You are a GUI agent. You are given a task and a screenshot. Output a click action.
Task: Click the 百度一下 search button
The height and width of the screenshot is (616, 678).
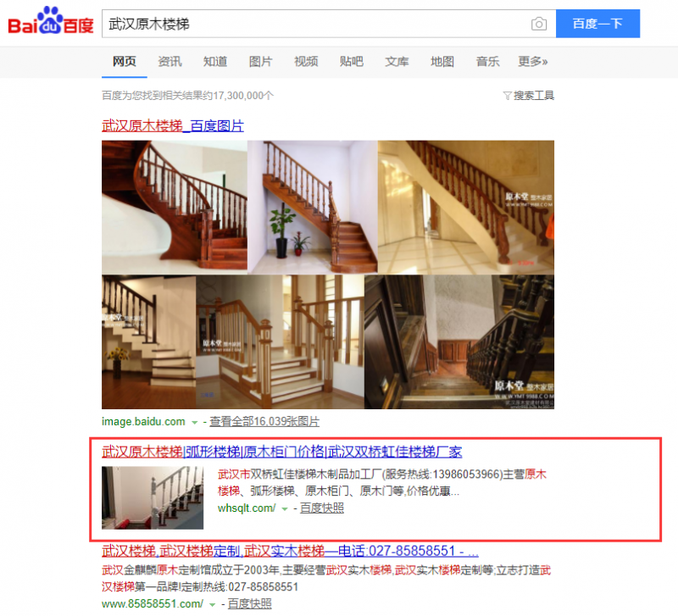597,24
